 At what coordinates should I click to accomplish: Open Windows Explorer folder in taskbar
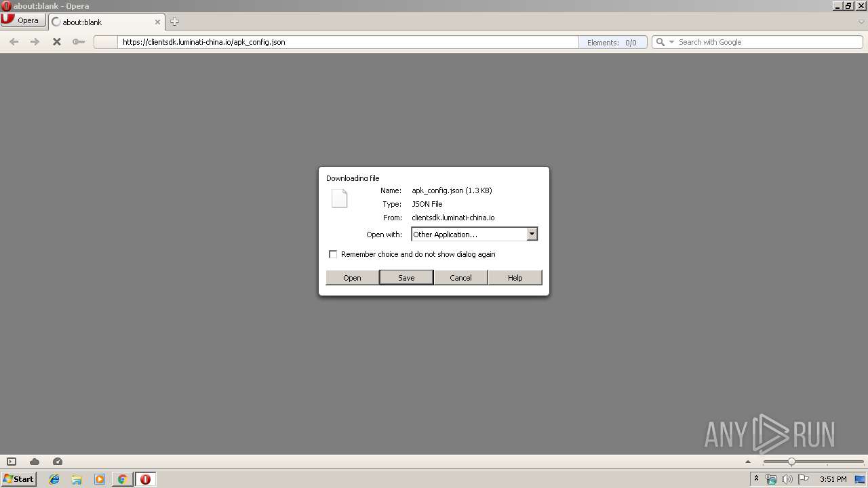click(77, 479)
